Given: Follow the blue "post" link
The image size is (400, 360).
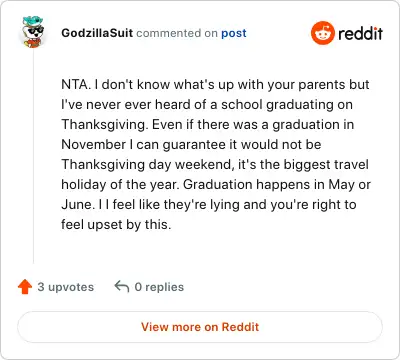Looking at the screenshot, I should (234, 33).
